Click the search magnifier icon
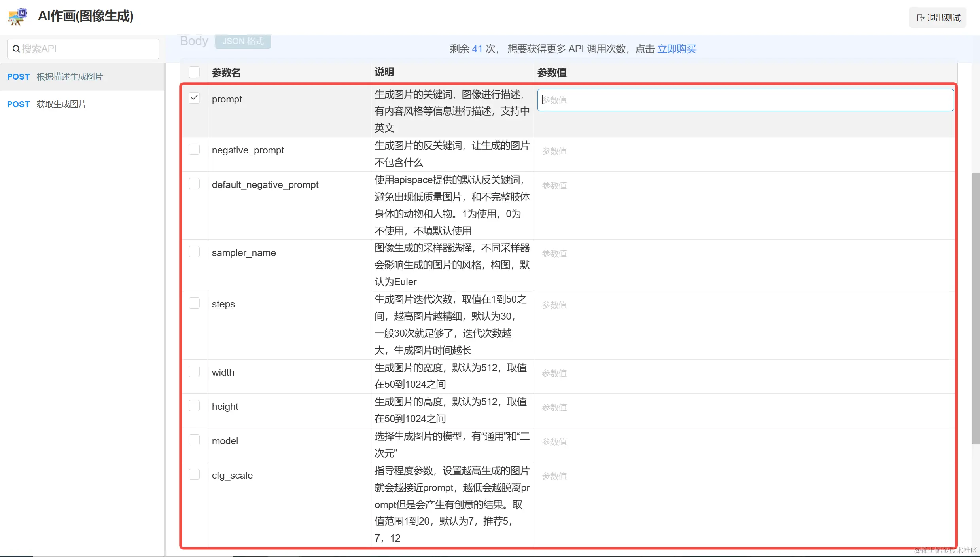Viewport: 980px width, 557px height. pos(16,49)
